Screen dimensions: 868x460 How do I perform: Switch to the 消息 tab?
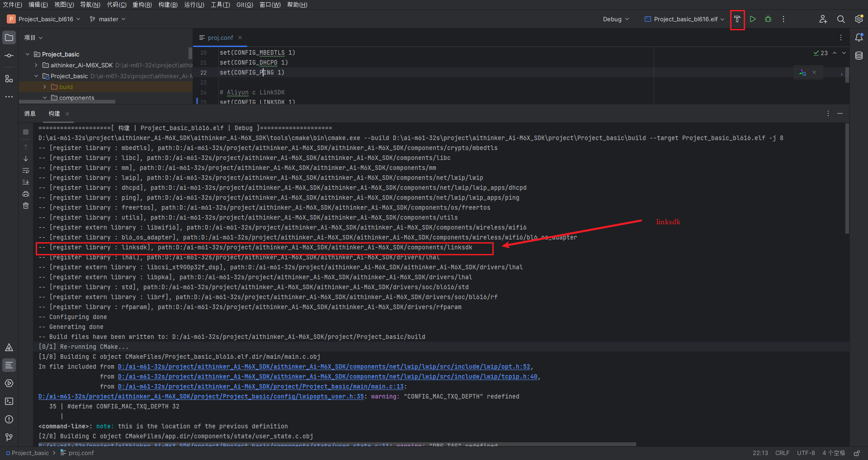30,113
